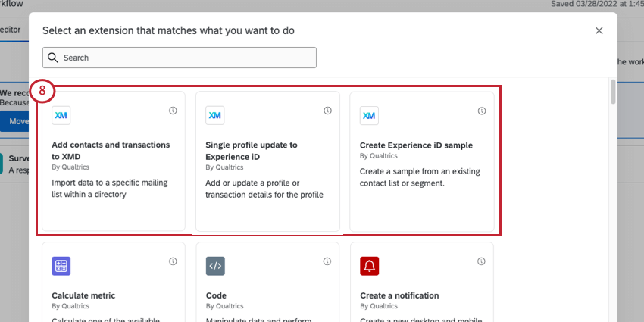Click the XM logo on Add contacts card
This screenshot has height=322, width=644.
[x=61, y=115]
